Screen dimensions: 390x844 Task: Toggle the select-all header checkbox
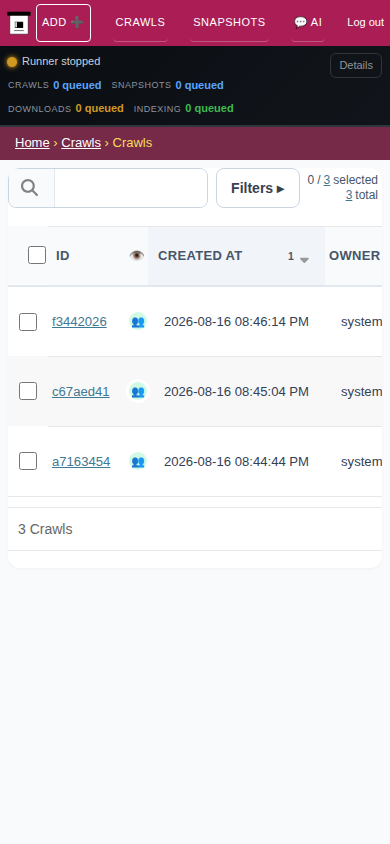click(x=37, y=255)
